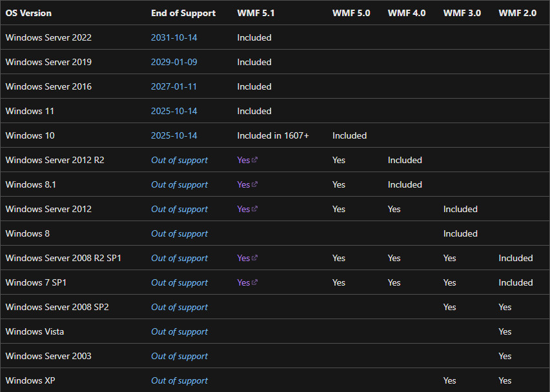Select the Windows Server 2012 row name
The width and height of the screenshot is (550, 392).
pyautogui.click(x=48, y=209)
